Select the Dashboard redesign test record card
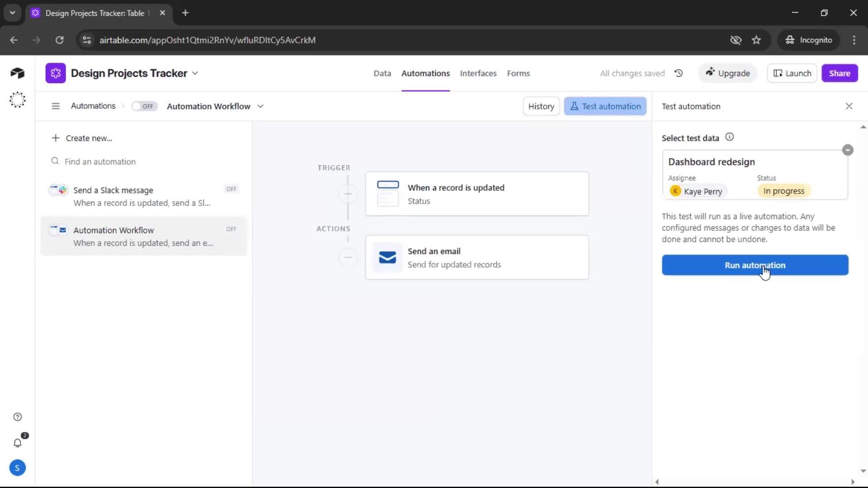Image resolution: width=868 pixels, height=488 pixels. point(755,175)
